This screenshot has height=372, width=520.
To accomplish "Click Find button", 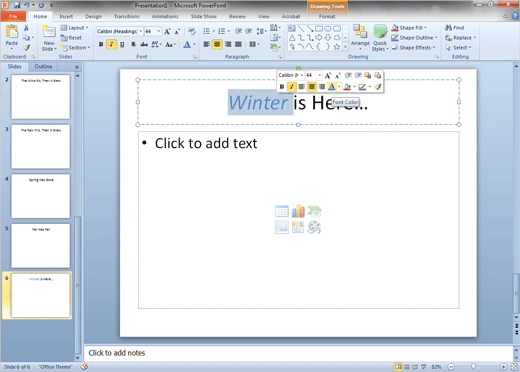I will (455, 28).
